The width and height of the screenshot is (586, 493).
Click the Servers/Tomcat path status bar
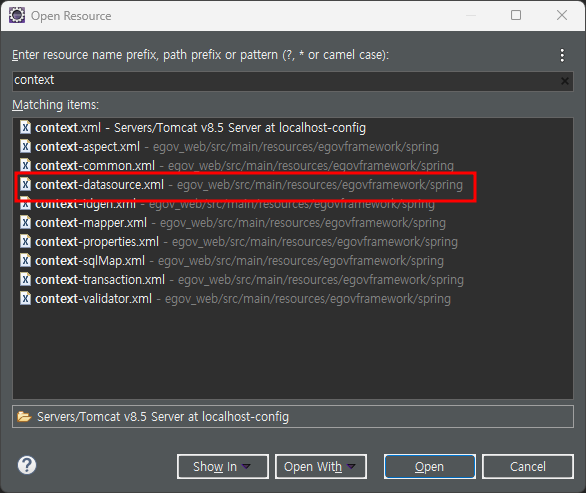coord(293,416)
